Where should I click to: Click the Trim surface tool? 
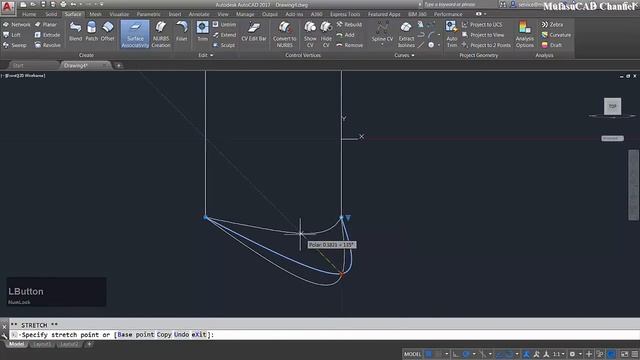pos(202,32)
